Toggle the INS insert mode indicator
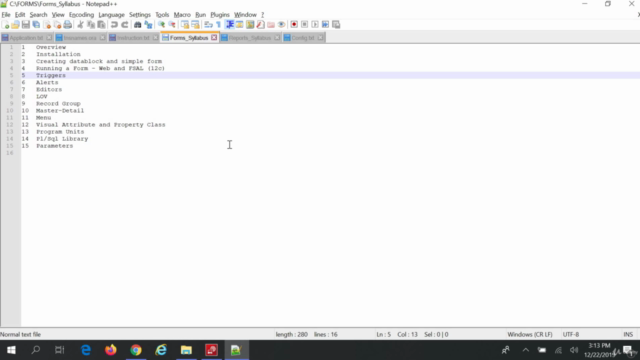The image size is (640, 360). point(628,334)
